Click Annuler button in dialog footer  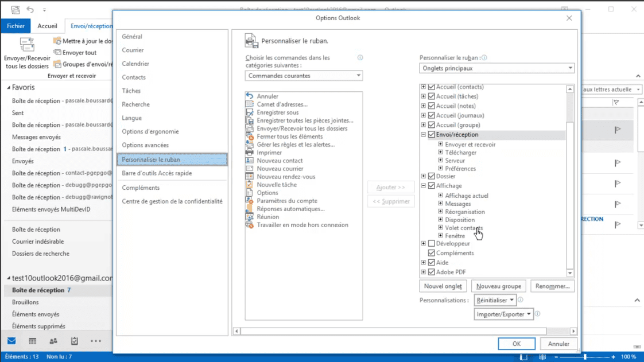[x=558, y=344]
